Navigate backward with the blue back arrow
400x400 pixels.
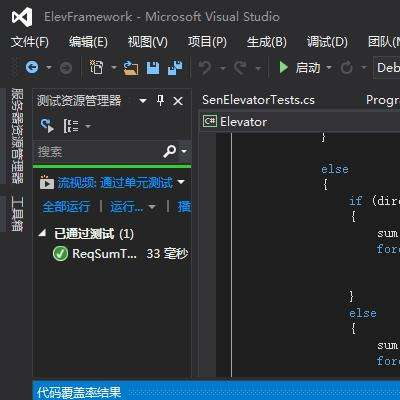coord(32,68)
